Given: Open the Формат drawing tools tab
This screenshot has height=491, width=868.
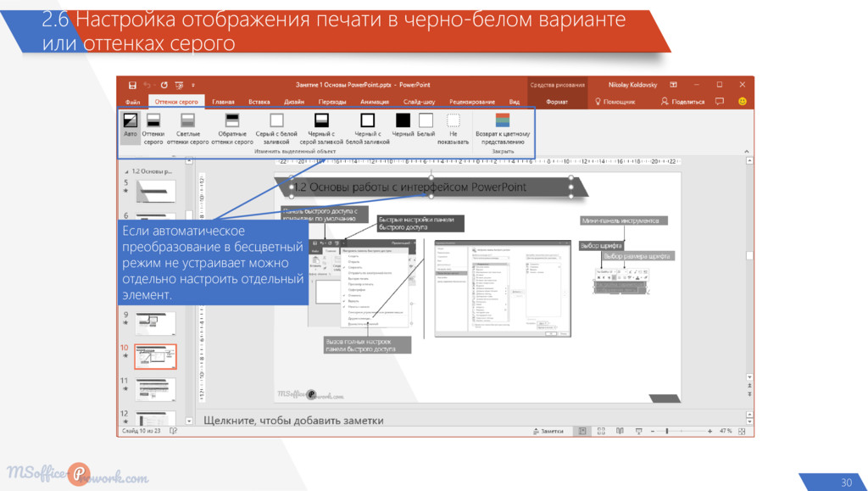Looking at the screenshot, I should [x=556, y=102].
